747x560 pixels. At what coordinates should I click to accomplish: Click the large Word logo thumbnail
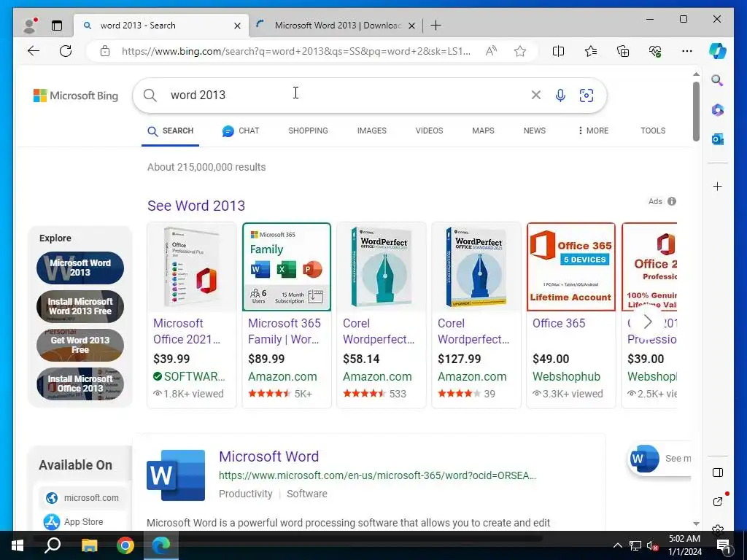coord(176,475)
